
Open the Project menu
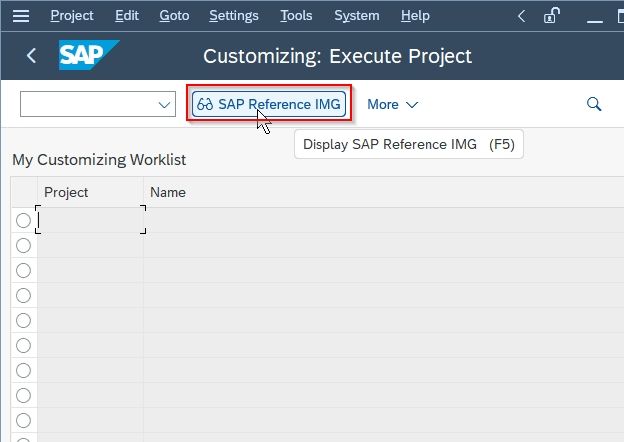(72, 16)
